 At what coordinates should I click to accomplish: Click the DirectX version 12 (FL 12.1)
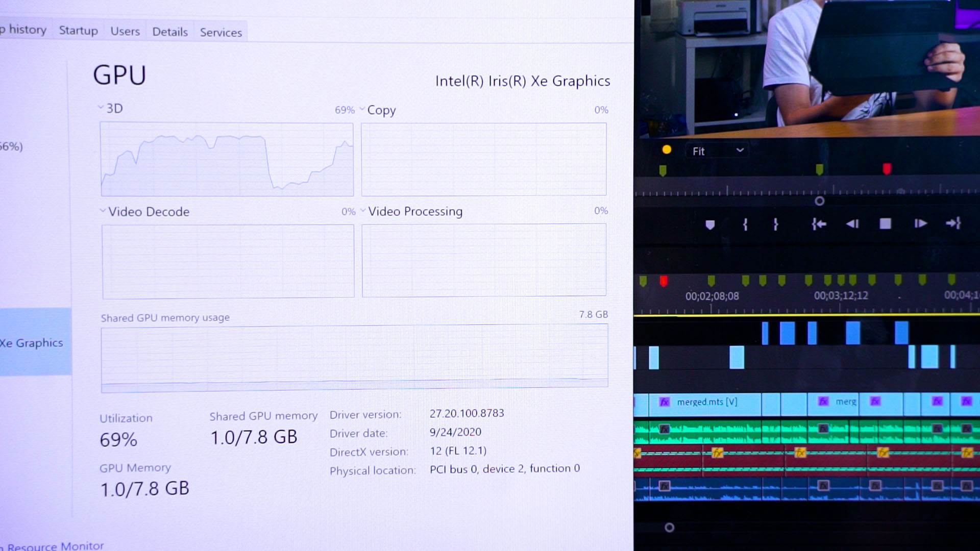[458, 451]
